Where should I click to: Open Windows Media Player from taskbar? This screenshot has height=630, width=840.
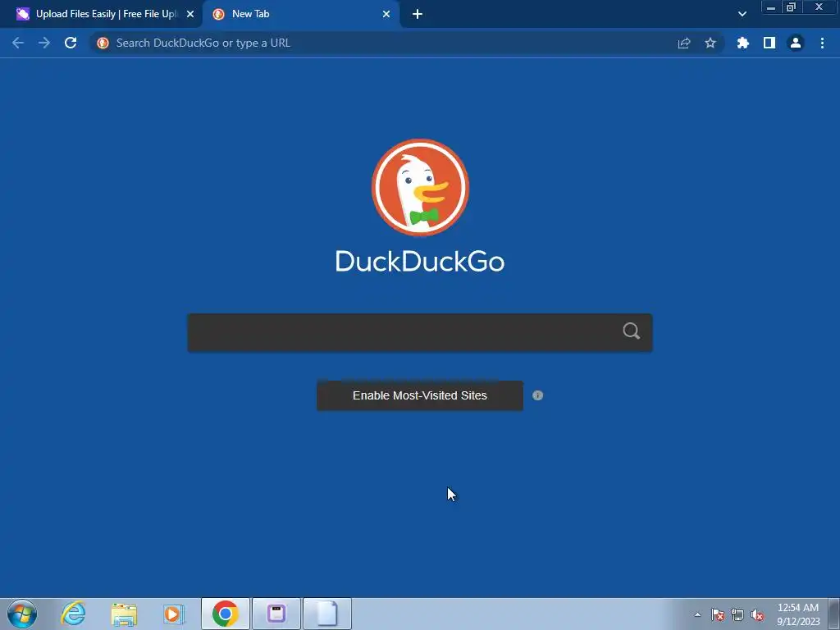(174, 614)
